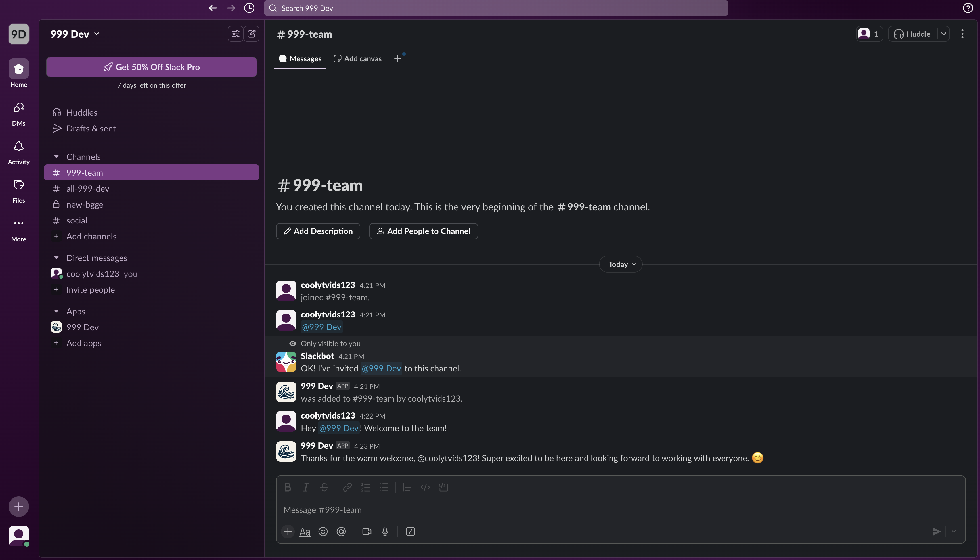Open the 999 Dev app in sidebar
Screen dimensions: 980x560
pos(152,327)
